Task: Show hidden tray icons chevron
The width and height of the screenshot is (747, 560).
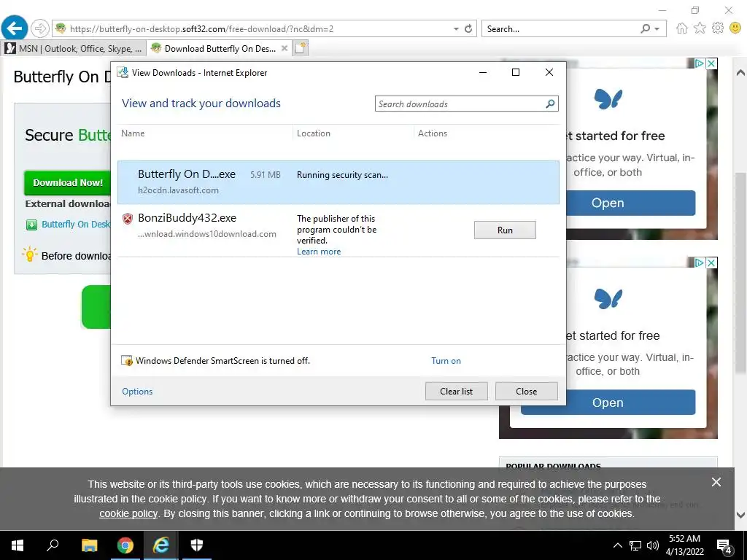Action: [617, 545]
